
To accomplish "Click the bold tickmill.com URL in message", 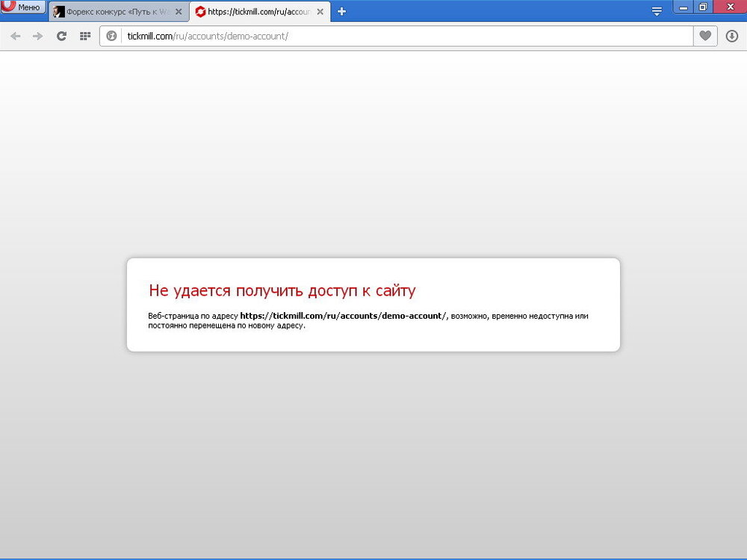I will tap(343, 316).
